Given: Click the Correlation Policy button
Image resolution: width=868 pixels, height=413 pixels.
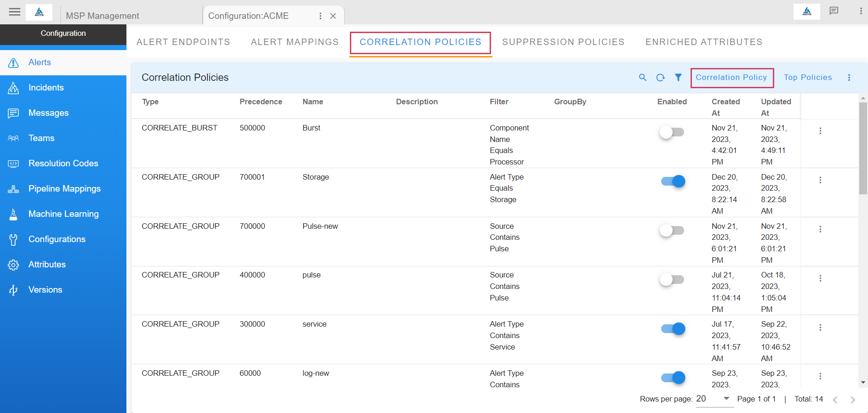Looking at the screenshot, I should click(731, 78).
